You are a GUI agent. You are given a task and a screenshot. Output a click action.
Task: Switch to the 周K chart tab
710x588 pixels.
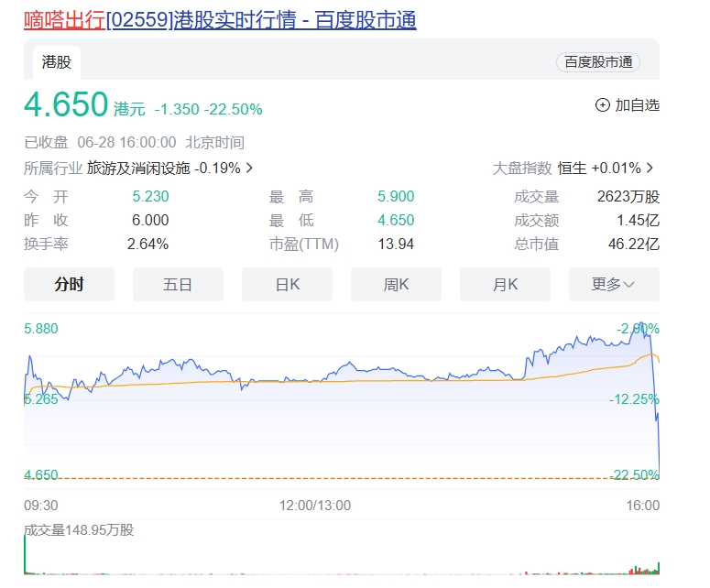[x=396, y=284]
